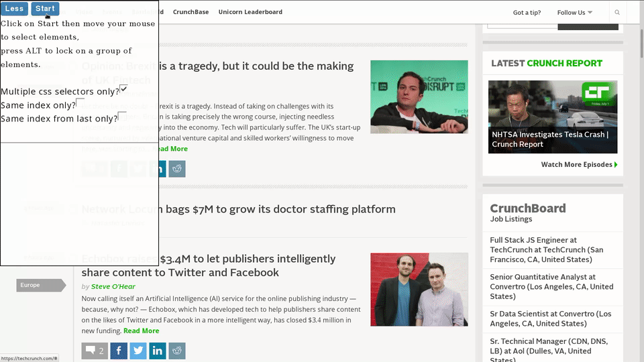644x362 pixels.
Task: Click the LATEST CRUNCH REPORT heading
Action: [547, 63]
